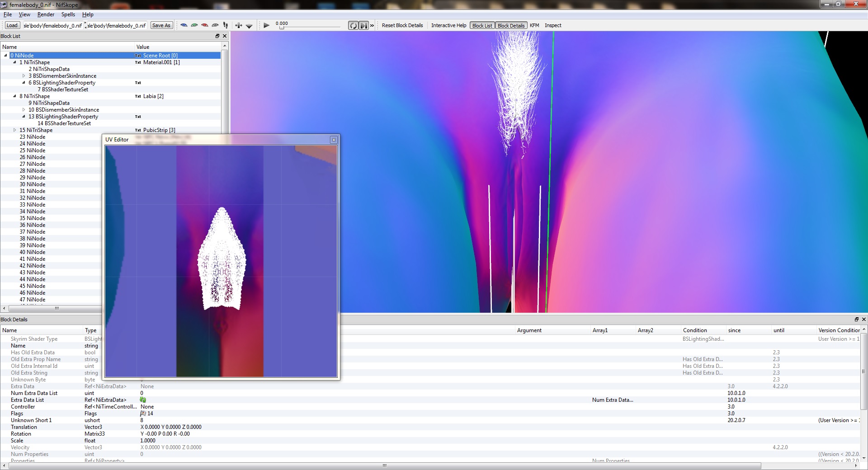The height and width of the screenshot is (470, 868).
Task: Click the Save As button
Action: pyautogui.click(x=161, y=26)
